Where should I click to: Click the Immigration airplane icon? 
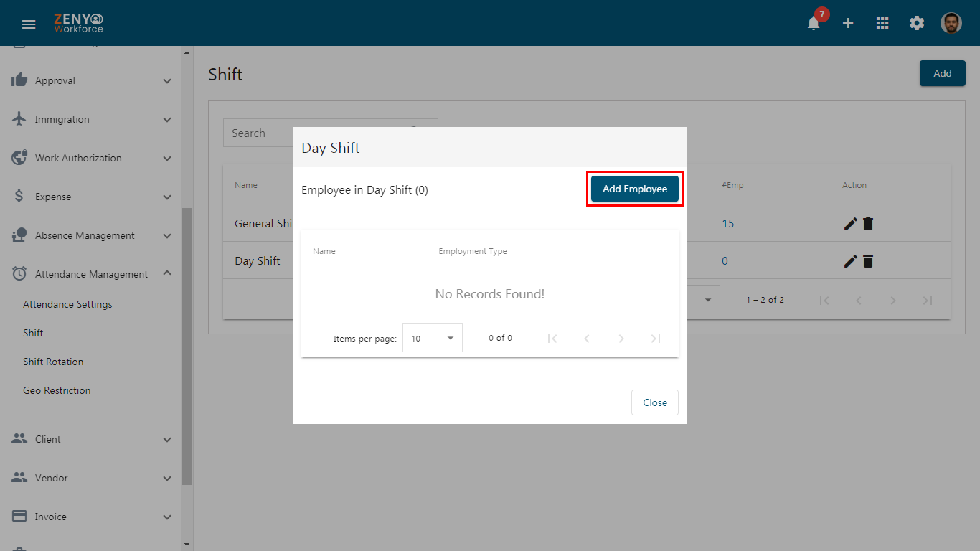coord(19,118)
